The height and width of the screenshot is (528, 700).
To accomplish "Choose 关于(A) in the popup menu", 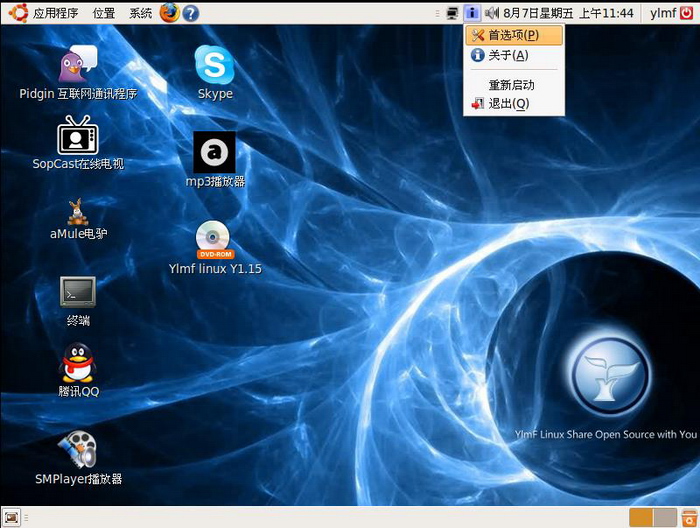I will [x=514, y=55].
